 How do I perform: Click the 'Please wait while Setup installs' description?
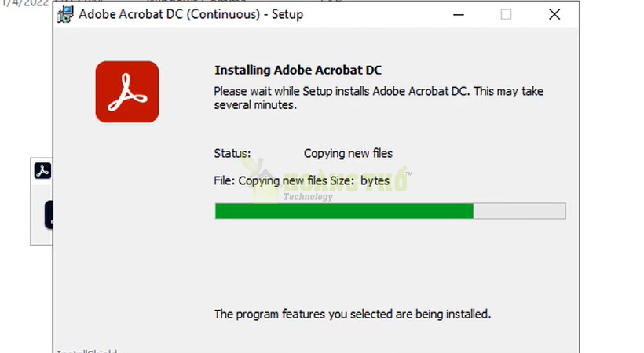click(379, 98)
